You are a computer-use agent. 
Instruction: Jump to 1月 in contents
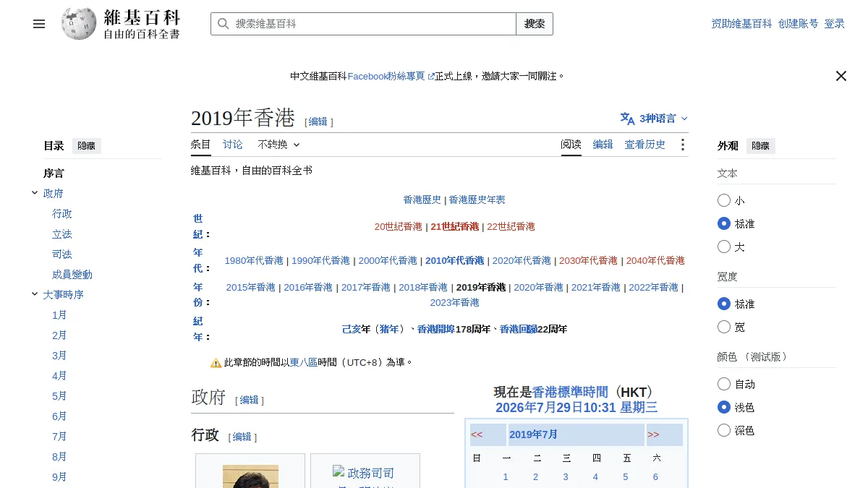click(x=59, y=315)
